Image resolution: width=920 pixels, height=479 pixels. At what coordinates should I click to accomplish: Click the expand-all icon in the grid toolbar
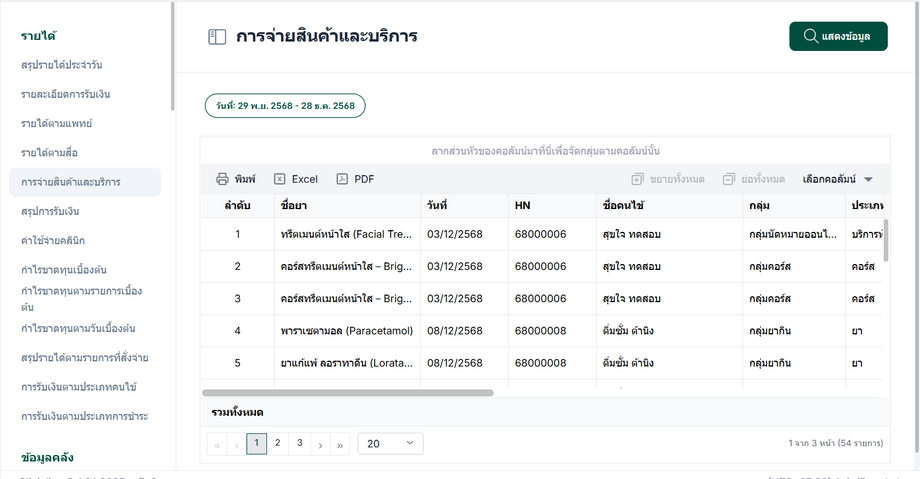tap(637, 179)
